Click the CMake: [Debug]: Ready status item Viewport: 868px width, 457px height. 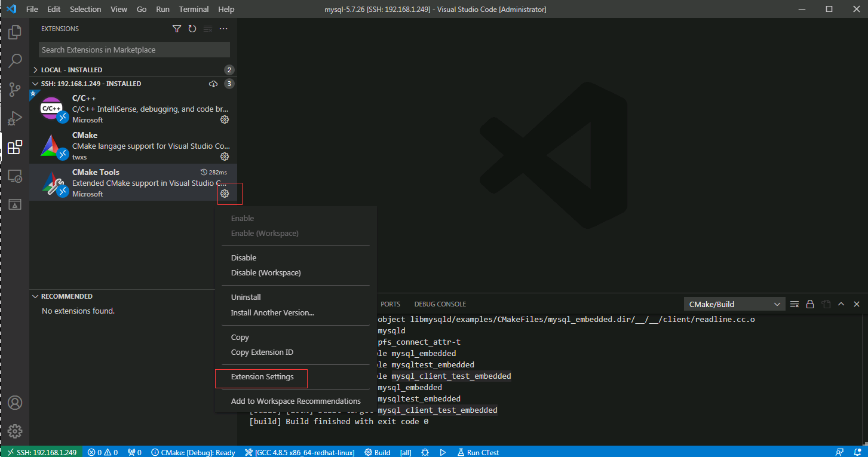click(x=193, y=452)
